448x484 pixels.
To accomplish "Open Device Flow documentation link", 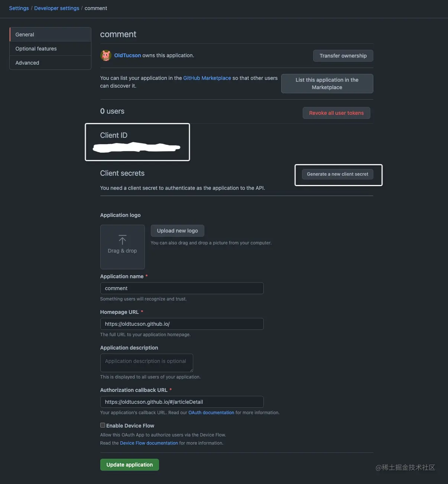I will [x=149, y=443].
